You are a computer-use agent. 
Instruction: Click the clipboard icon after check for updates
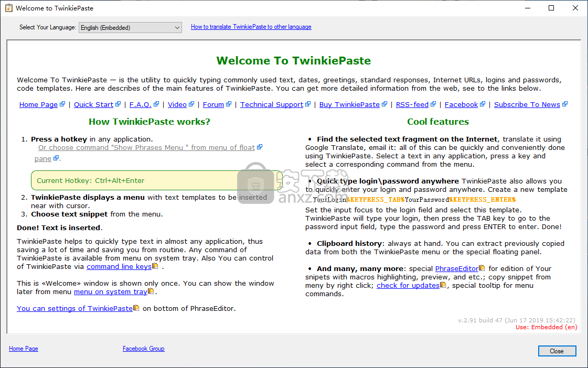(443, 285)
